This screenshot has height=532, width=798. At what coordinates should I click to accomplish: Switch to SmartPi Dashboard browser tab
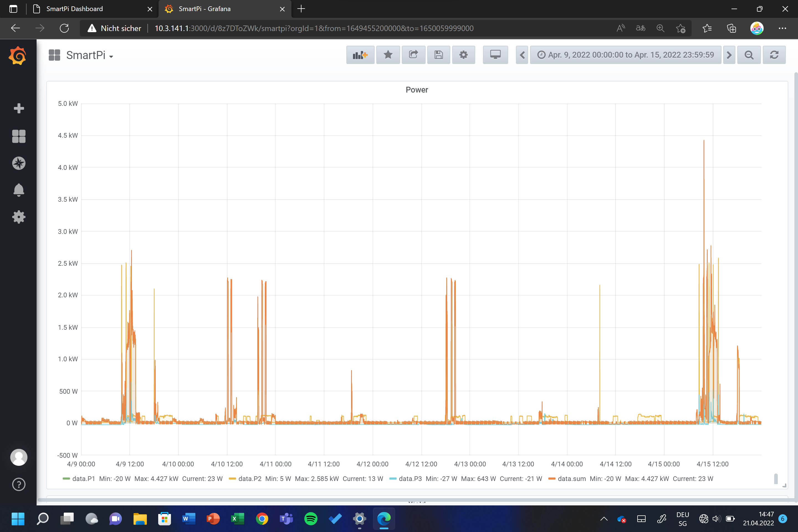(75, 9)
